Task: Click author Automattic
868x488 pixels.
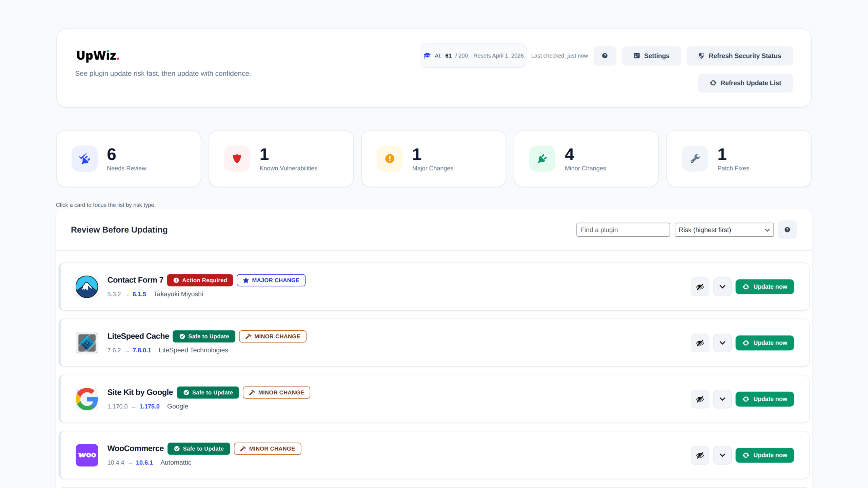Action: (x=176, y=463)
